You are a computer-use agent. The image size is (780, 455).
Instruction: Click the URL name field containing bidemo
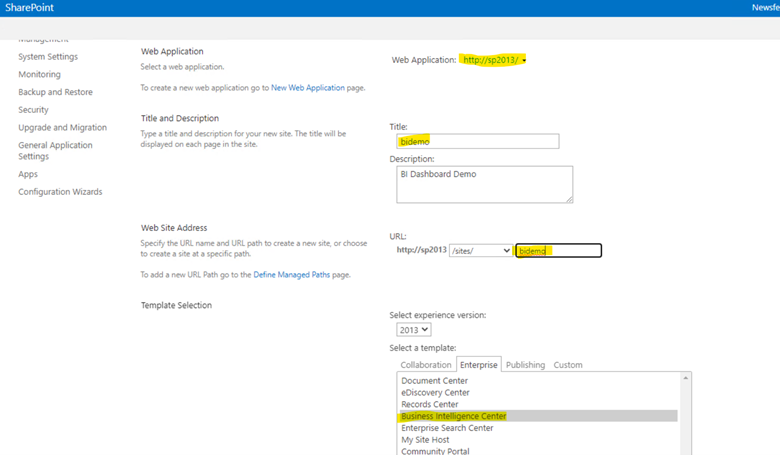tap(559, 251)
